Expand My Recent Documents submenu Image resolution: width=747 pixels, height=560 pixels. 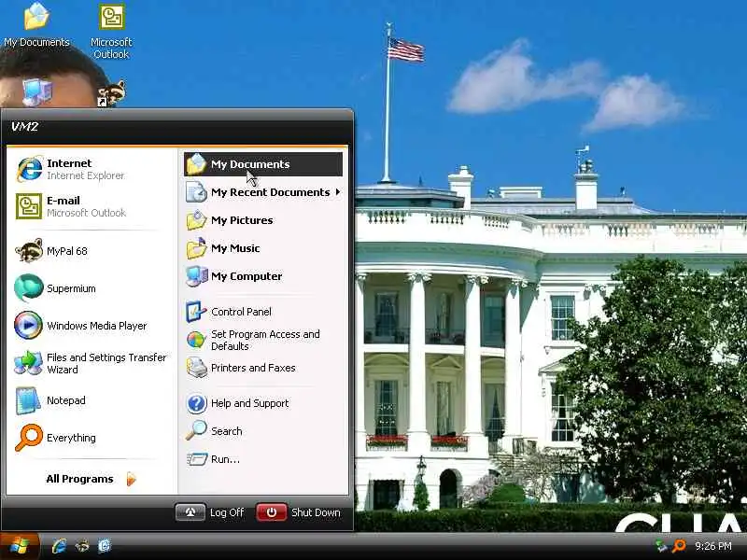point(263,192)
